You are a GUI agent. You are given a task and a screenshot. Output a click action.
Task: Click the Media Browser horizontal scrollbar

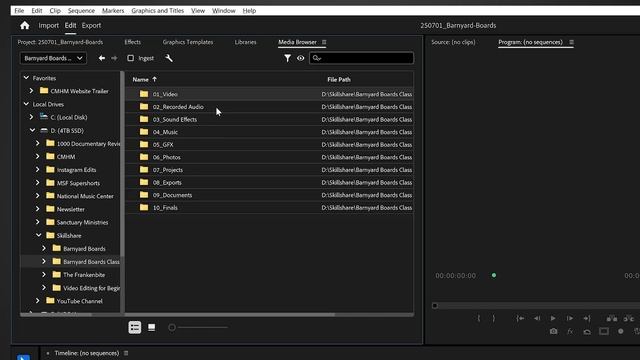229,315
